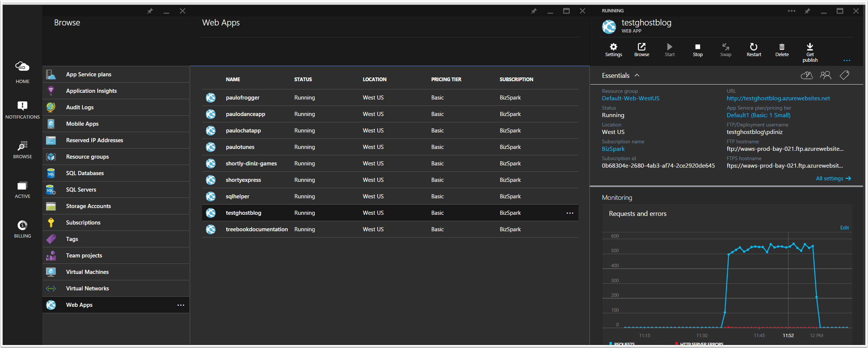Viewport: 868px width, 348px height.
Task: Sort the table by the NAME column
Action: pyautogui.click(x=233, y=79)
